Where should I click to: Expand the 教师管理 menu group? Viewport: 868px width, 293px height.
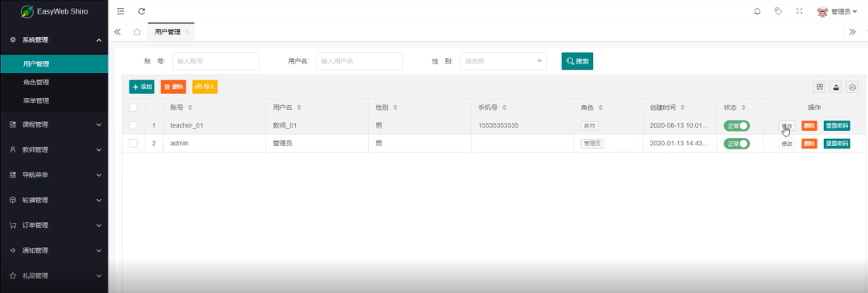[x=54, y=150]
